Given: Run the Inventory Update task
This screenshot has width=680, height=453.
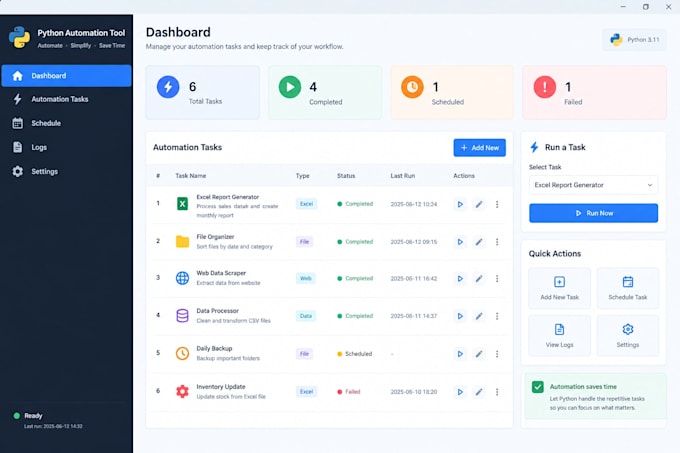Looking at the screenshot, I should click(x=460, y=392).
